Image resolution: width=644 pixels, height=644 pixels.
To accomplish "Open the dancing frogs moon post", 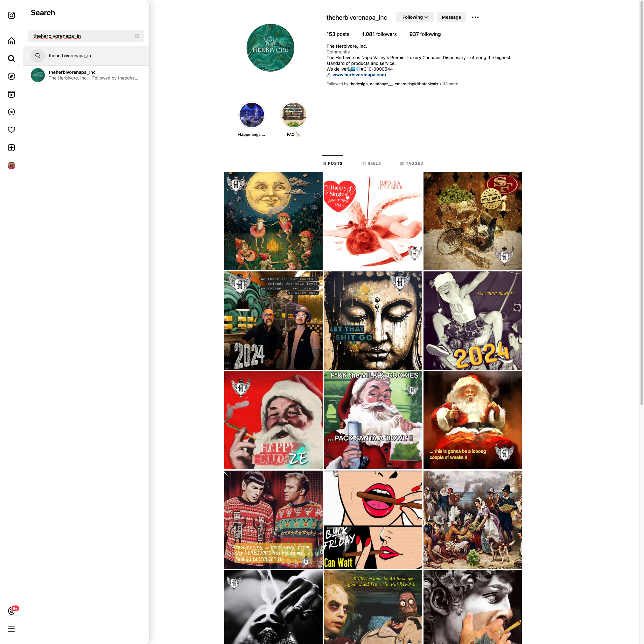I will [273, 221].
